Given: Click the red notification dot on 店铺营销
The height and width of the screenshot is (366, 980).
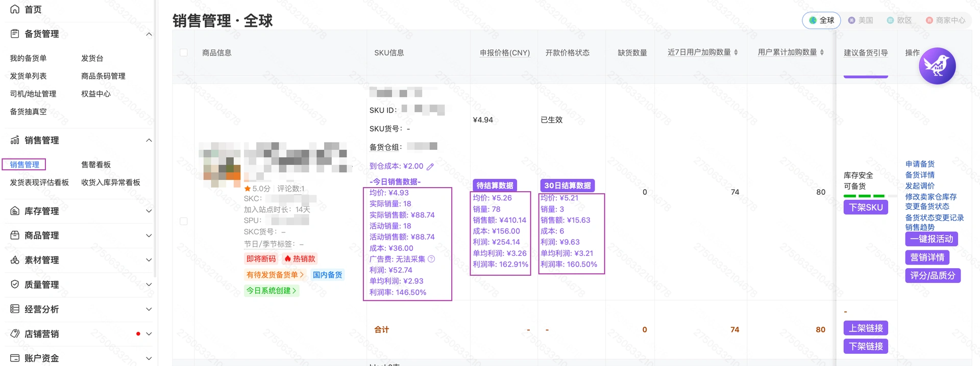Looking at the screenshot, I should (x=138, y=334).
